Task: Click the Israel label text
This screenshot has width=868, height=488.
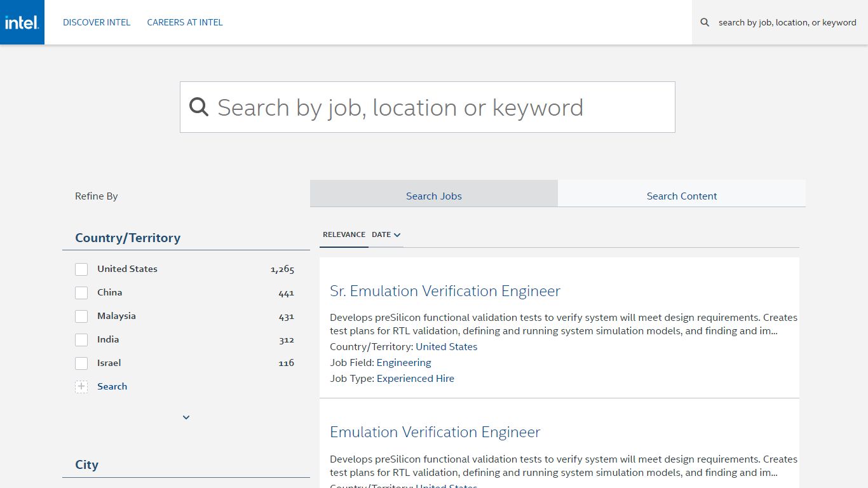Action: [x=109, y=363]
